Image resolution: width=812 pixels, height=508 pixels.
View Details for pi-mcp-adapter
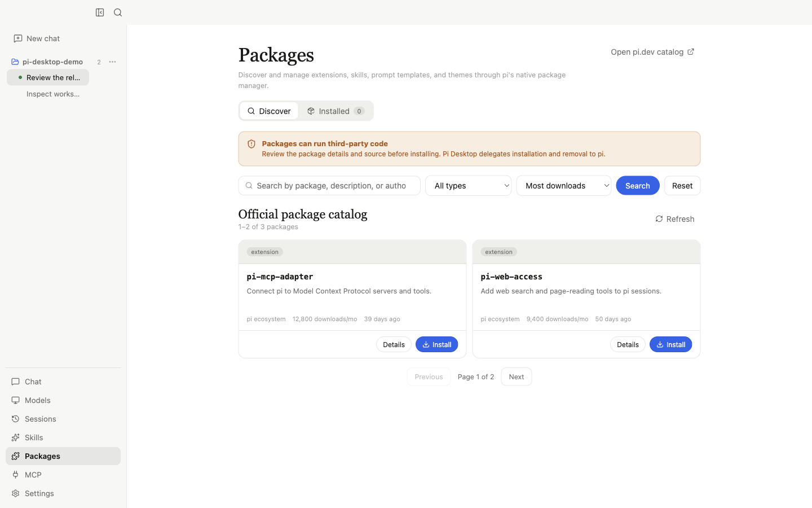pos(394,344)
